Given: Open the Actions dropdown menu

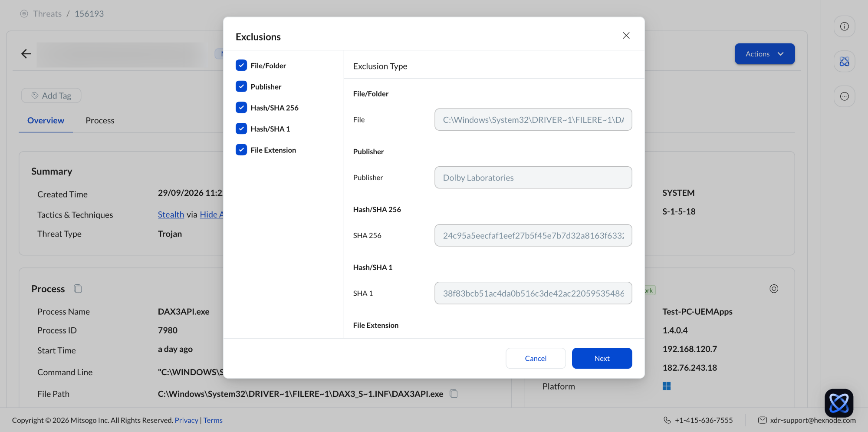Looking at the screenshot, I should pos(765,54).
